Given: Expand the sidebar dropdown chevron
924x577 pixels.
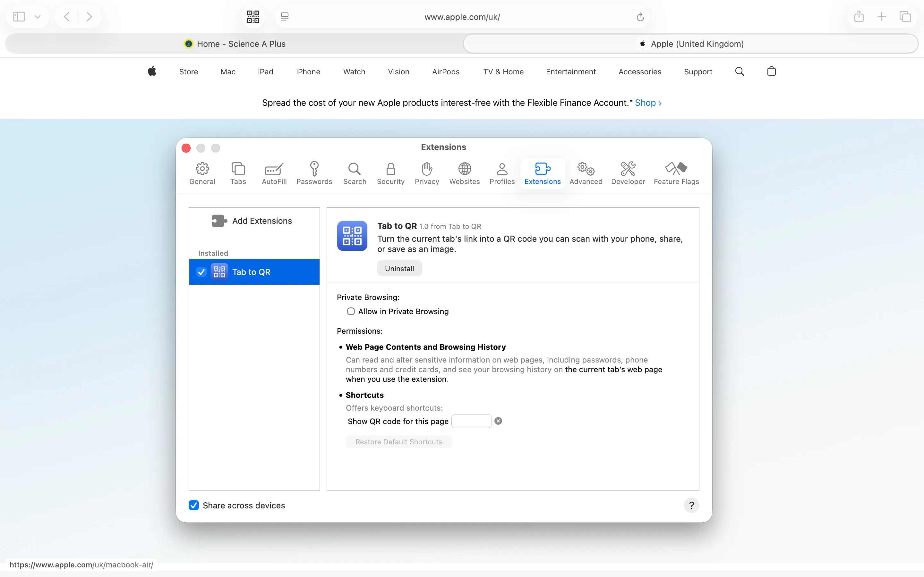Looking at the screenshot, I should (38, 17).
